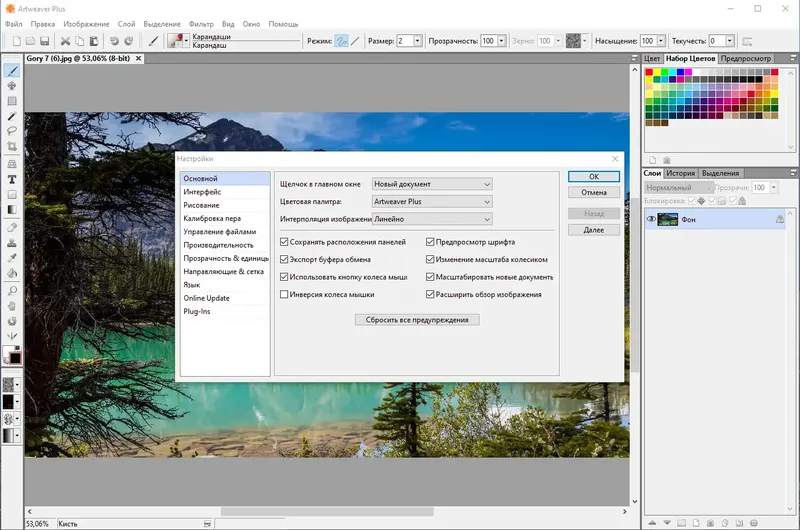Screen dimensions: 800x530
Task: Choose straight line stroke mode icon
Action: click(356, 41)
